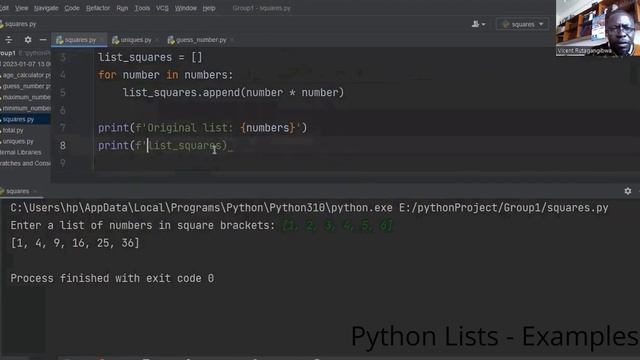This screenshot has height=360, width=640.
Task: Close the uniques.py editor tab
Action: point(157,40)
